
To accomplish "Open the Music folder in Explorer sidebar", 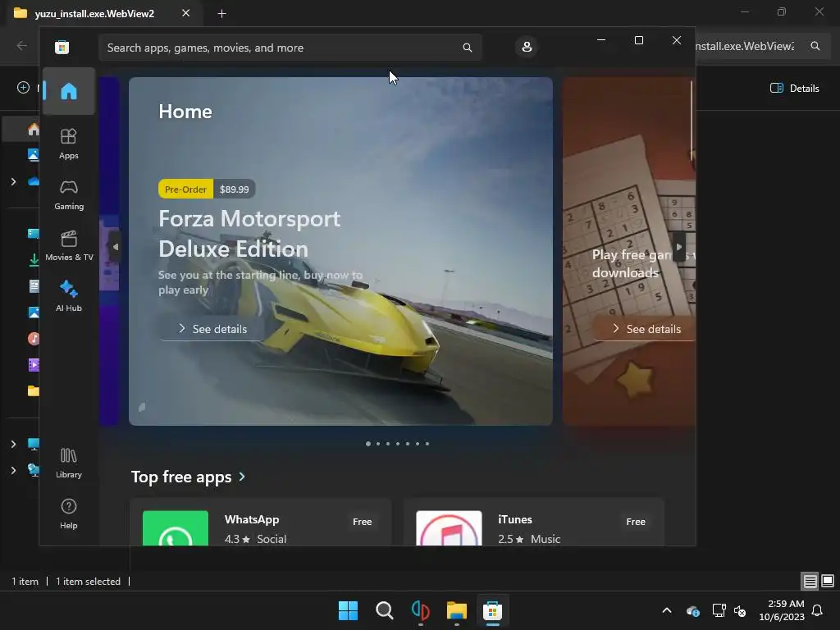I will [34, 339].
